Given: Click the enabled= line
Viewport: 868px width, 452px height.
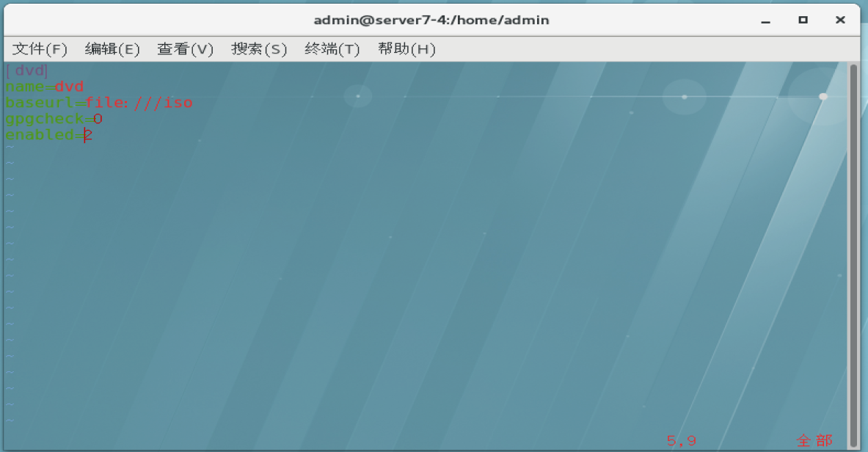Looking at the screenshot, I should 48,134.
